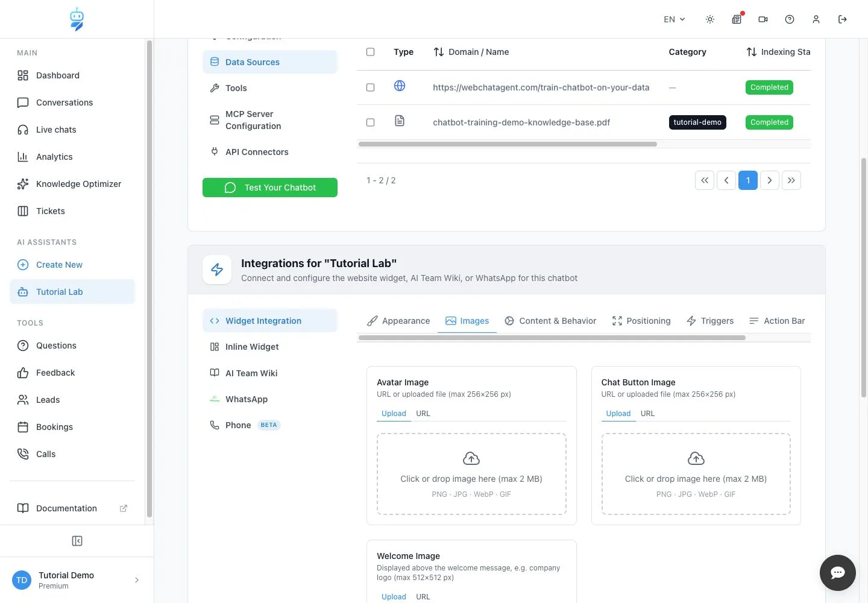The height and width of the screenshot is (603, 868).
Task: Open Tickets in the sidebar
Action: point(72,211)
